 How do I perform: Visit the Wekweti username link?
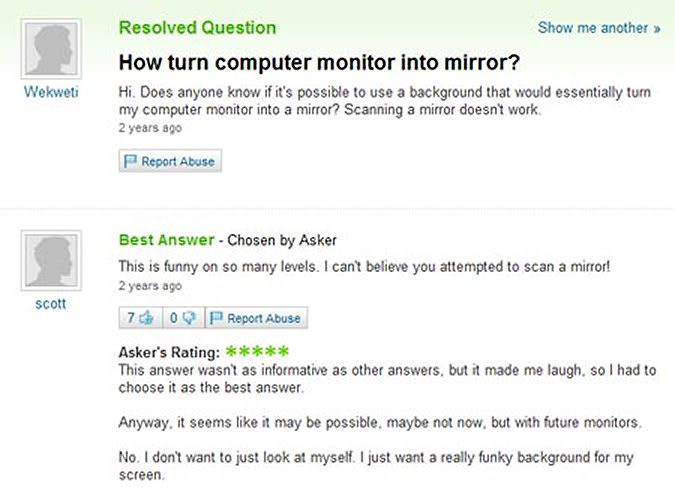point(51,92)
